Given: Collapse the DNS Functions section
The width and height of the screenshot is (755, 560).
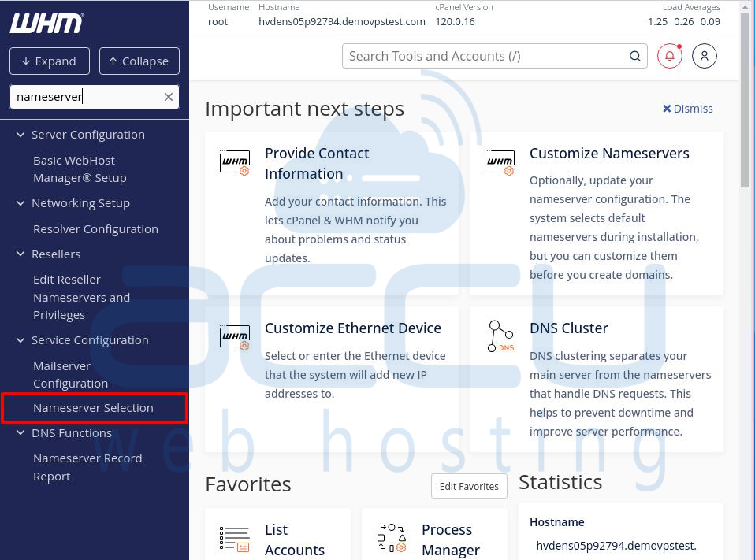Looking at the screenshot, I should (x=20, y=433).
